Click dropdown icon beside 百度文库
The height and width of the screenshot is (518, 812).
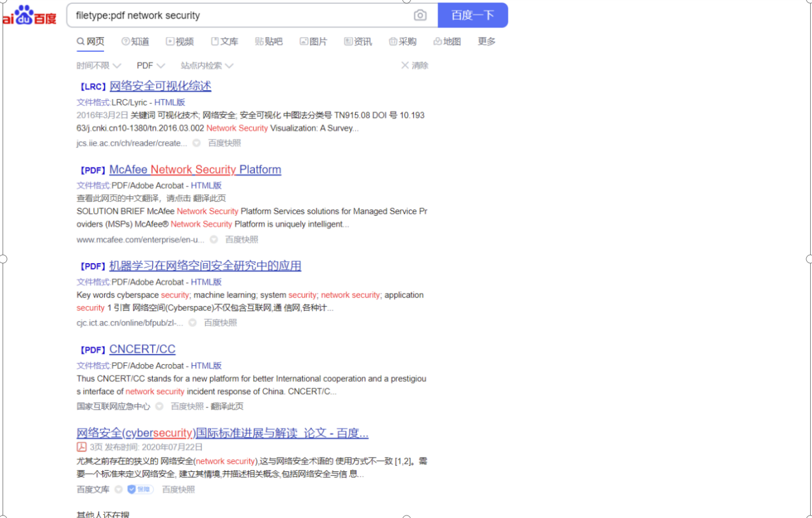[x=118, y=489]
